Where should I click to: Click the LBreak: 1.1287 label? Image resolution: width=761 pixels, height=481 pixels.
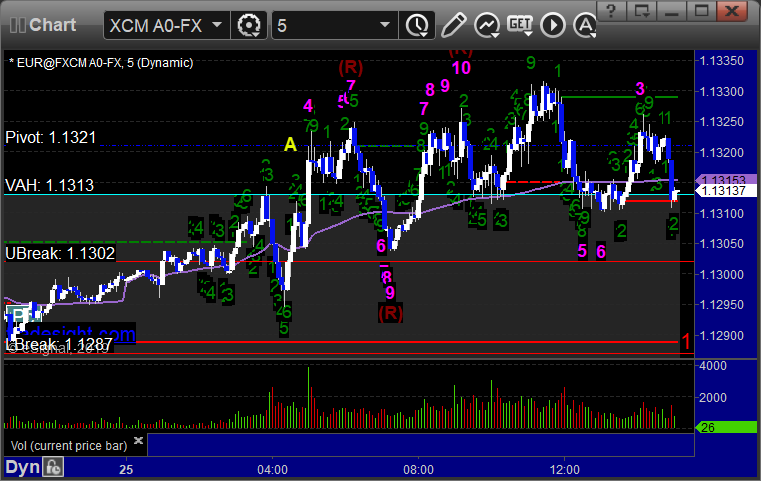pyautogui.click(x=59, y=344)
